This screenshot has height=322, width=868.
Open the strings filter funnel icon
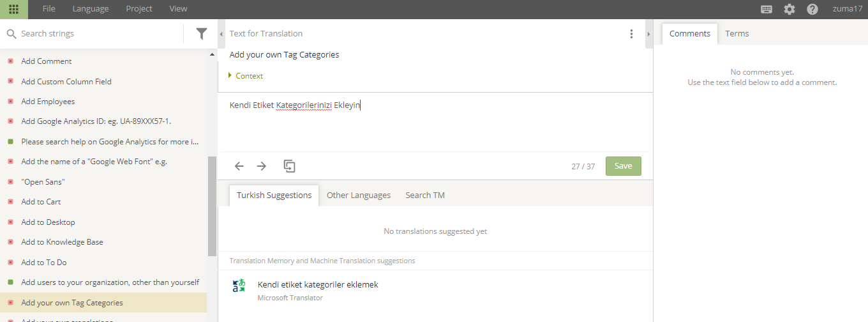tap(202, 34)
